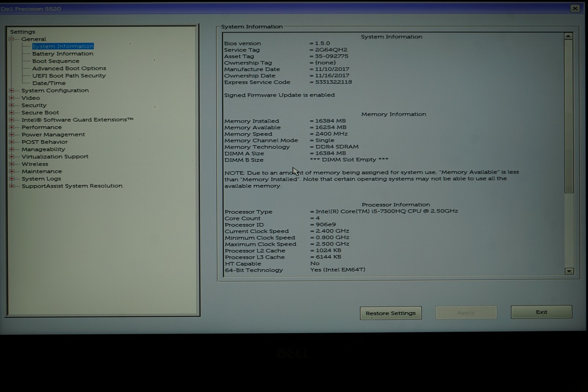
Task: Select SupportAssist System Resolution label
Action: (x=72, y=186)
